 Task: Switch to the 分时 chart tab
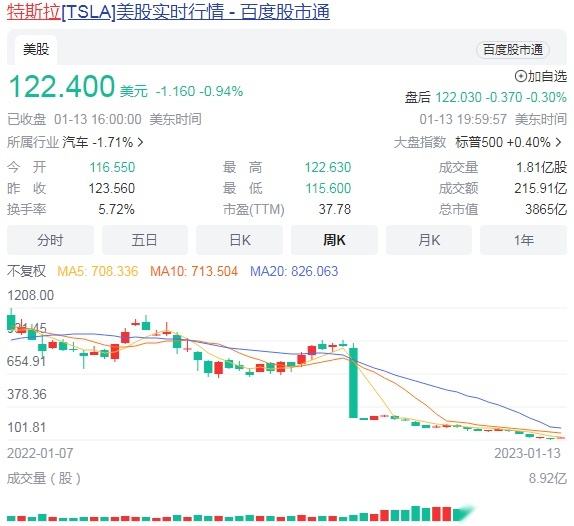coord(50,240)
